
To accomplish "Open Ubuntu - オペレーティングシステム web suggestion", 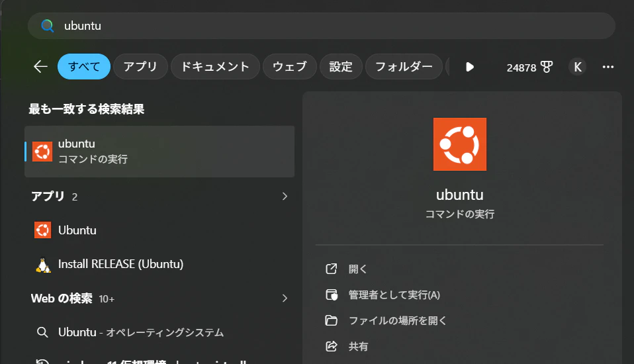I will (159, 332).
